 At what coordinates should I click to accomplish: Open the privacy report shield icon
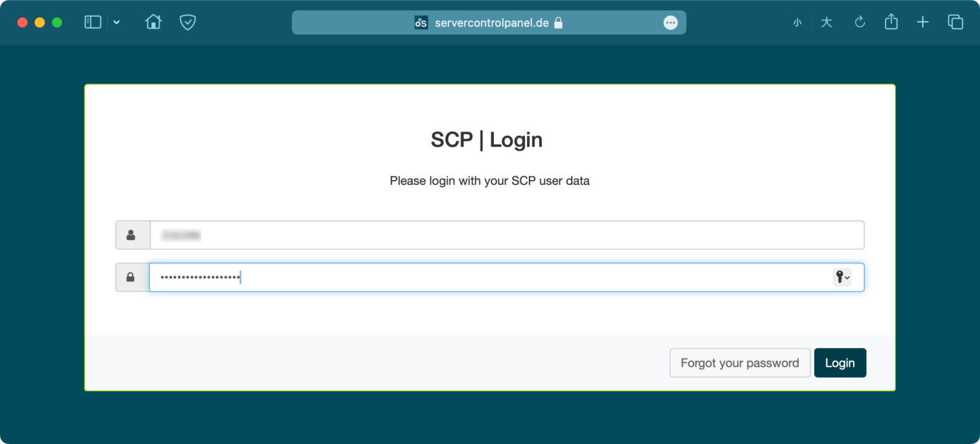188,22
